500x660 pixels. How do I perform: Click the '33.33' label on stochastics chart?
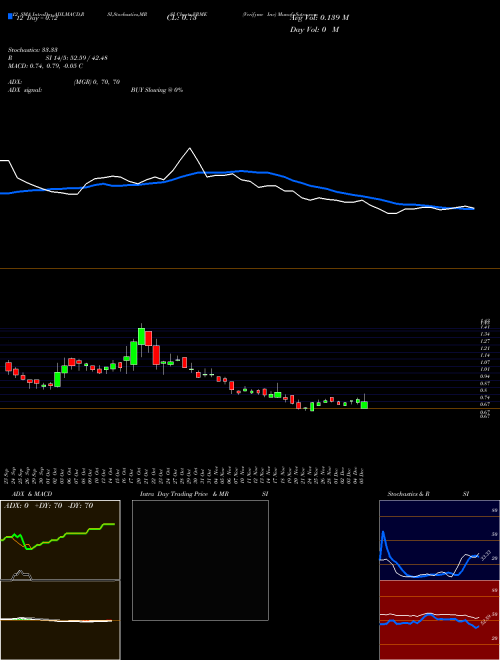(486, 555)
